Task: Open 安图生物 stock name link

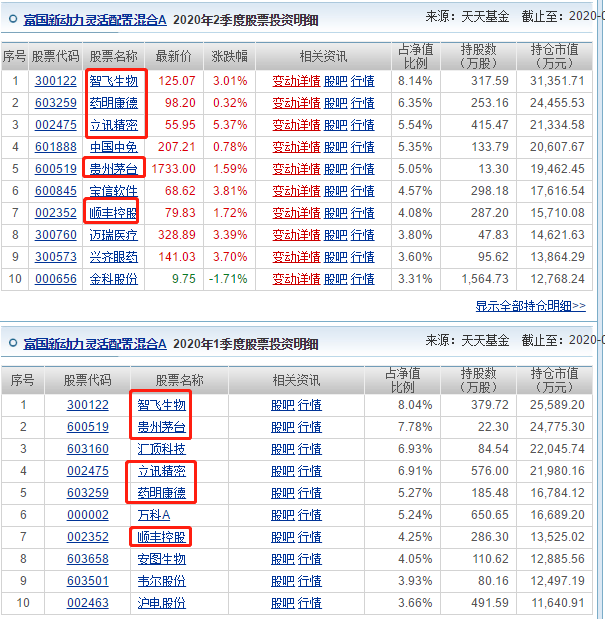Action: pyautogui.click(x=161, y=559)
